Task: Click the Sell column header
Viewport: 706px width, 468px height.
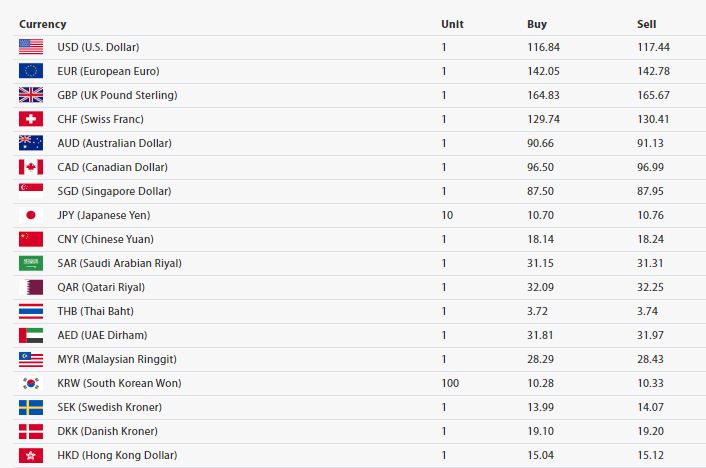Action: point(647,24)
